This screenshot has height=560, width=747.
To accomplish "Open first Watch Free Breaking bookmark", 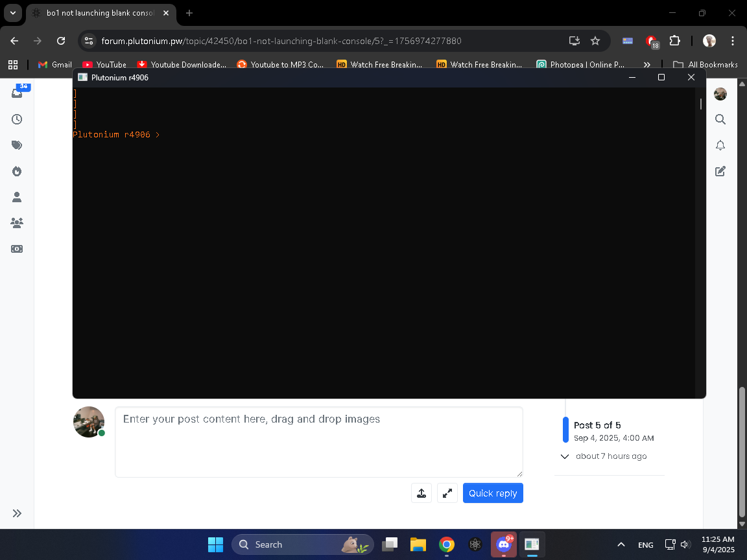I will pyautogui.click(x=379, y=65).
